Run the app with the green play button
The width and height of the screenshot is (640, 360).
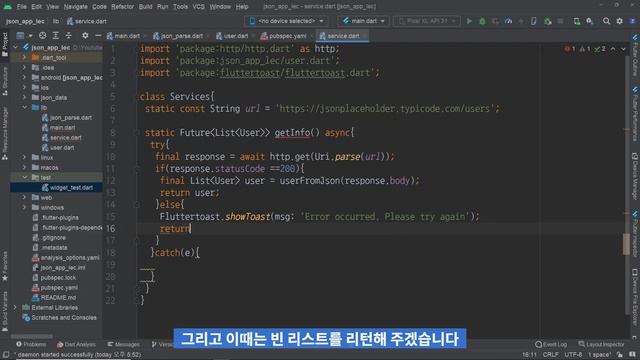point(469,21)
